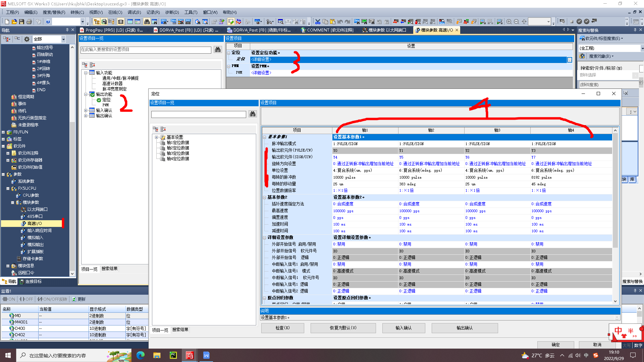
Task: Click the 轴1 最高速度 100000 pps cell
Action: [365, 211]
